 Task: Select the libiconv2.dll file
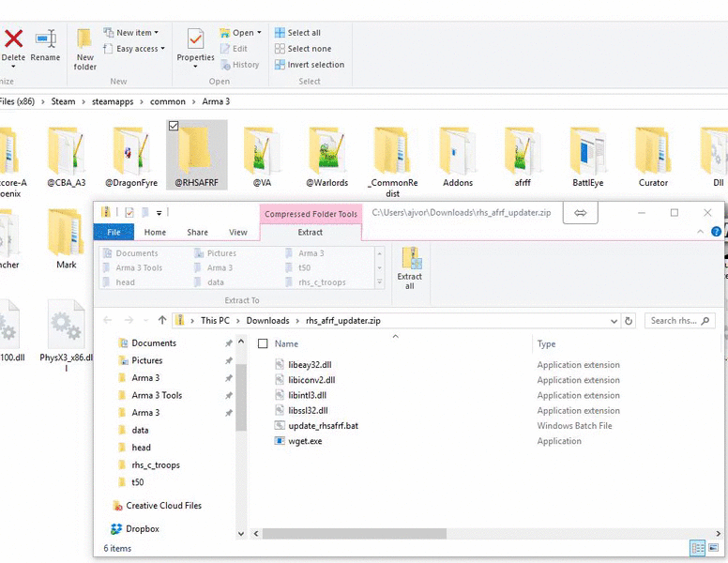point(311,380)
